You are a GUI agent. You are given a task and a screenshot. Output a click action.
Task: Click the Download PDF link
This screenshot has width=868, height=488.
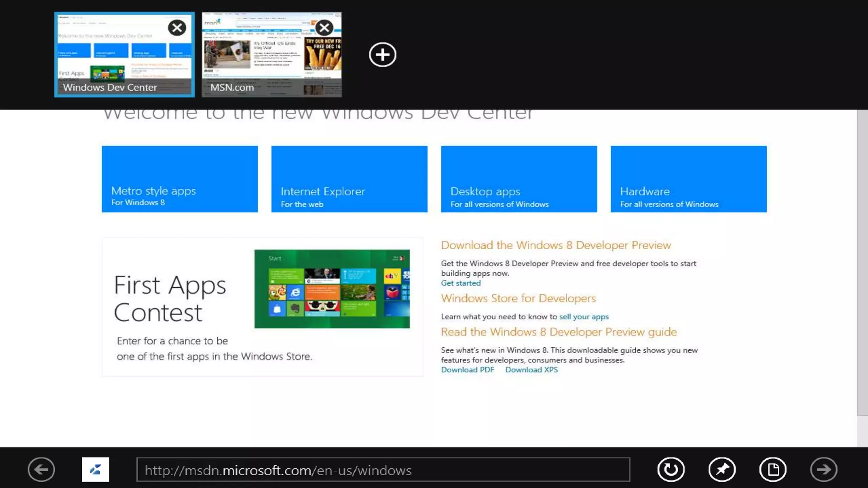467,370
